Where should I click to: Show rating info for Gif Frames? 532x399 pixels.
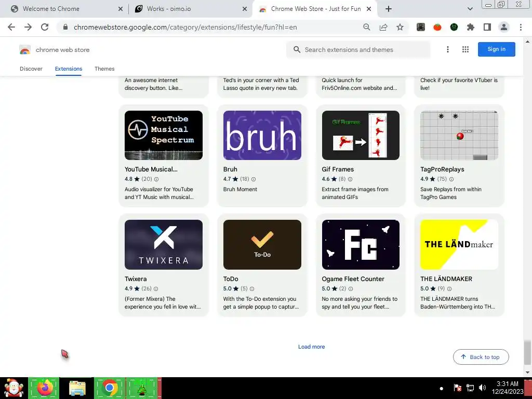[x=350, y=179]
